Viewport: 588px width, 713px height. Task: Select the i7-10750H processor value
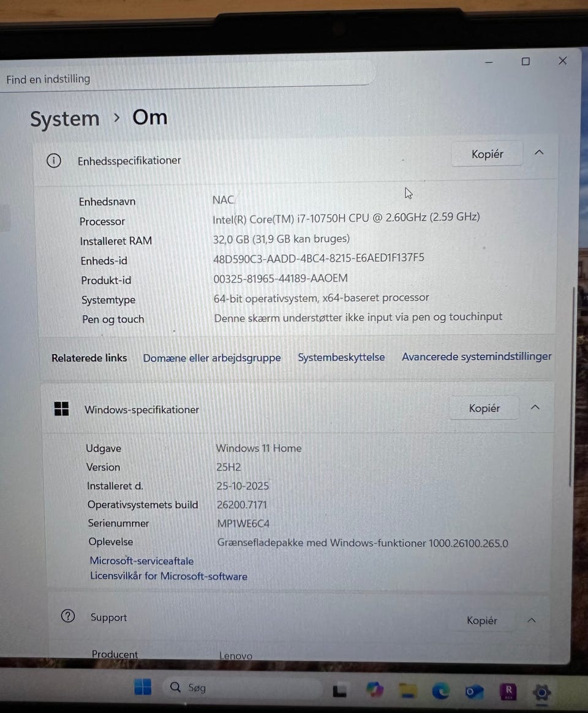(x=346, y=218)
